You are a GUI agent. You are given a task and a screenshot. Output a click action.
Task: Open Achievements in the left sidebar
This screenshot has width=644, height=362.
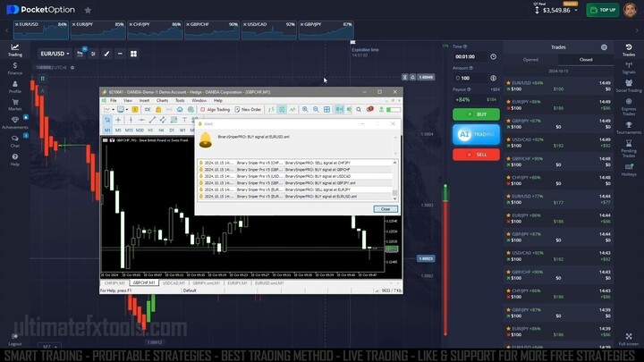click(x=15, y=122)
